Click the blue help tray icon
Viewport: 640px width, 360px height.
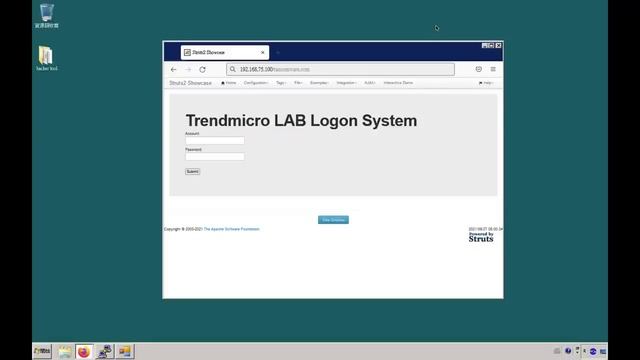click(x=568, y=351)
